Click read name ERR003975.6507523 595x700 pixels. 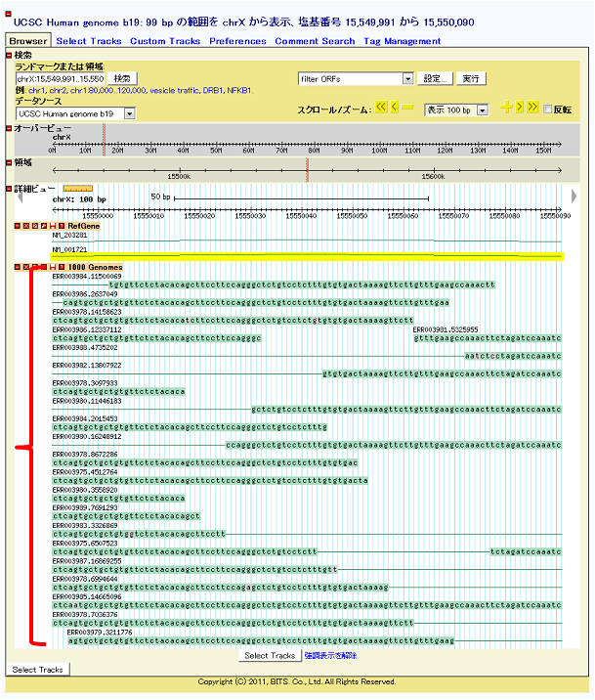[x=85, y=544]
